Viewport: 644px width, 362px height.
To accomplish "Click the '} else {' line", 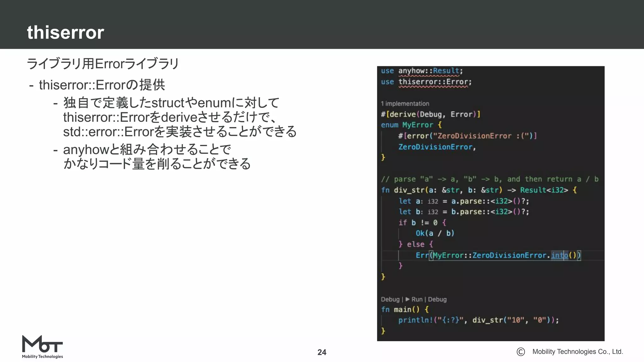I will pos(416,244).
